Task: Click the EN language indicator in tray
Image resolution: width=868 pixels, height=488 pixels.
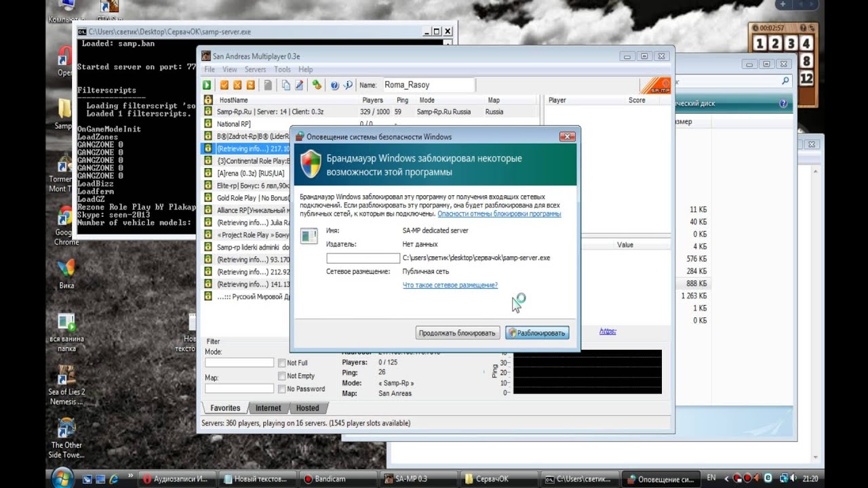Action: click(711, 478)
